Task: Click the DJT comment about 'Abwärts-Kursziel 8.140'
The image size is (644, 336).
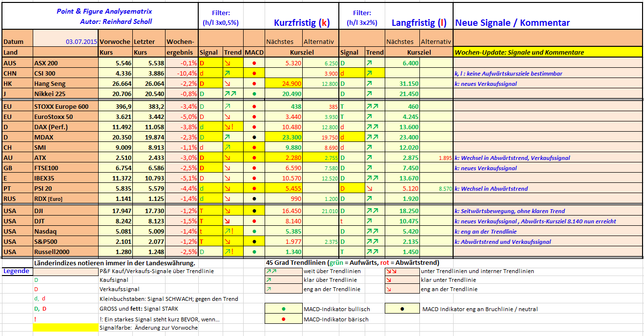Action: point(535,221)
